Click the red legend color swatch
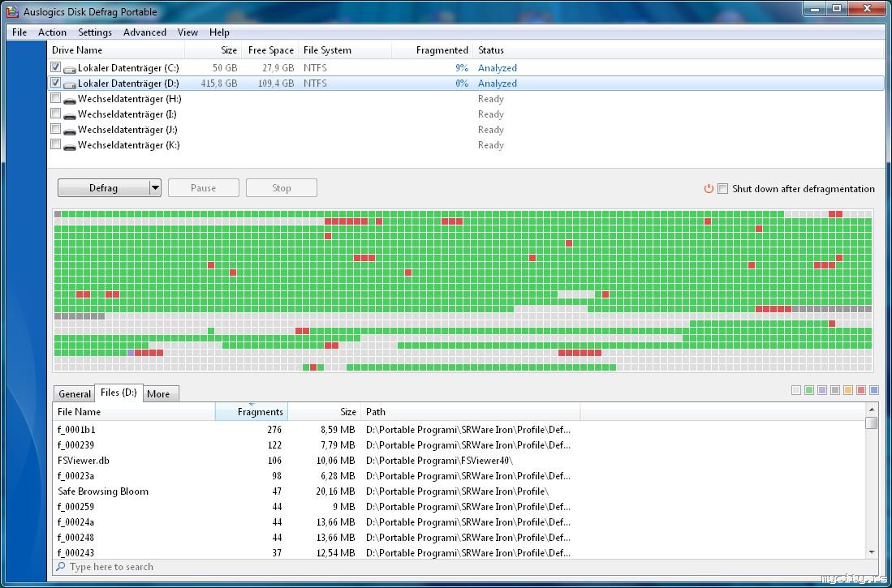Viewport: 892px width, 588px height. coord(861,390)
